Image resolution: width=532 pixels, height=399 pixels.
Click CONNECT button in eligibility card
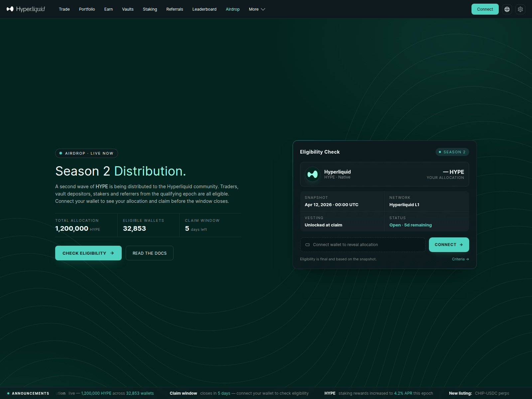(x=449, y=245)
